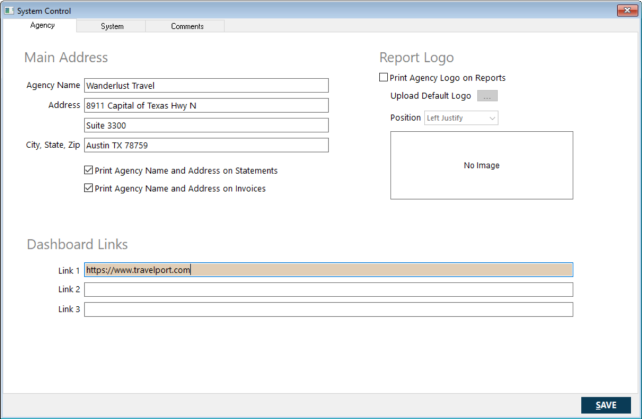Click the City, State, Zip field
The height and width of the screenshot is (419, 642).
(206, 145)
